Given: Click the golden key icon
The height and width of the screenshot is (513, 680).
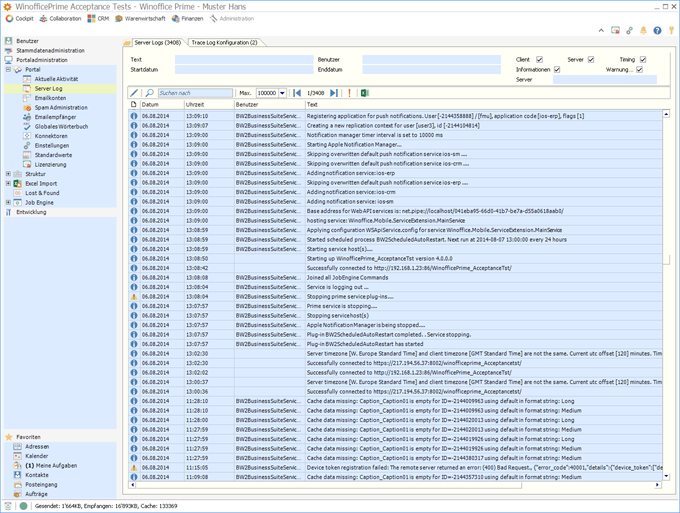Looking at the screenshot, I should [x=671, y=30].
